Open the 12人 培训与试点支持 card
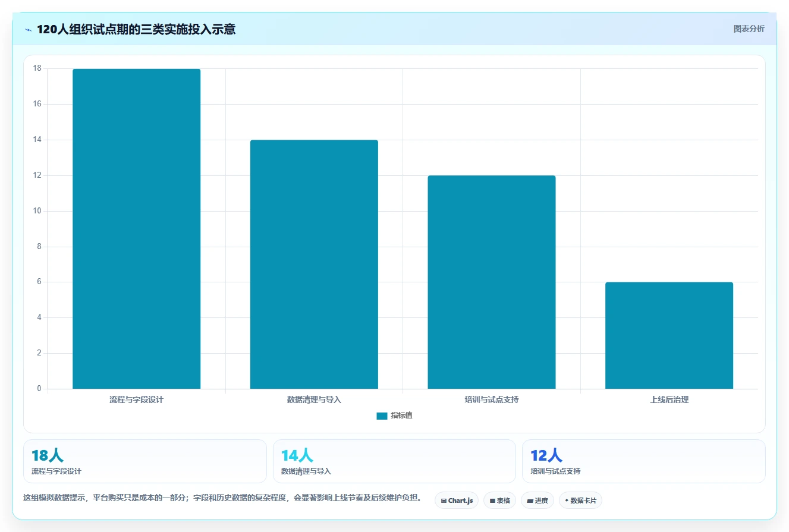789x532 pixels. [644, 461]
